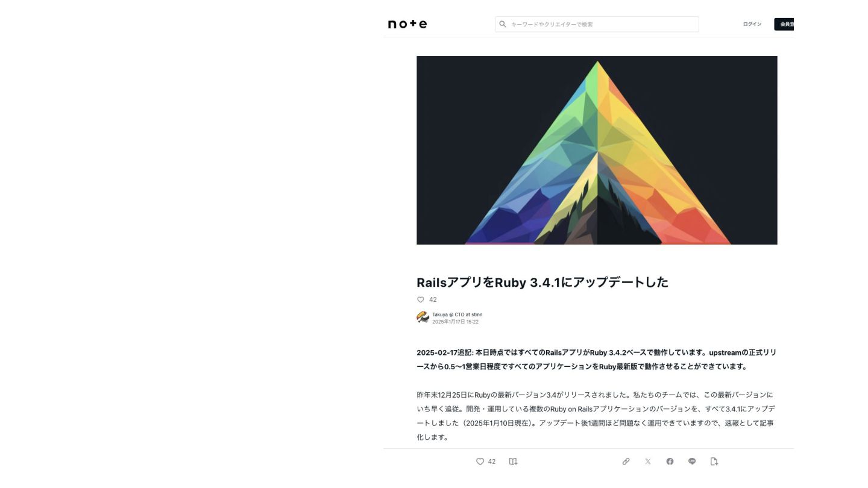The height and width of the screenshot is (488, 868).
Task: Click the colorful triangle header image
Action: [x=597, y=150]
